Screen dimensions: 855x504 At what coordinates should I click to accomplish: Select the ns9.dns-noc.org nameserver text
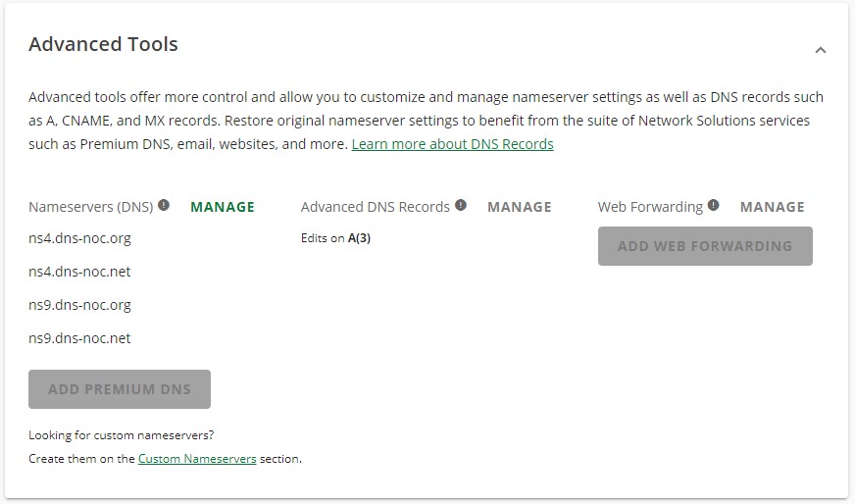(79, 306)
